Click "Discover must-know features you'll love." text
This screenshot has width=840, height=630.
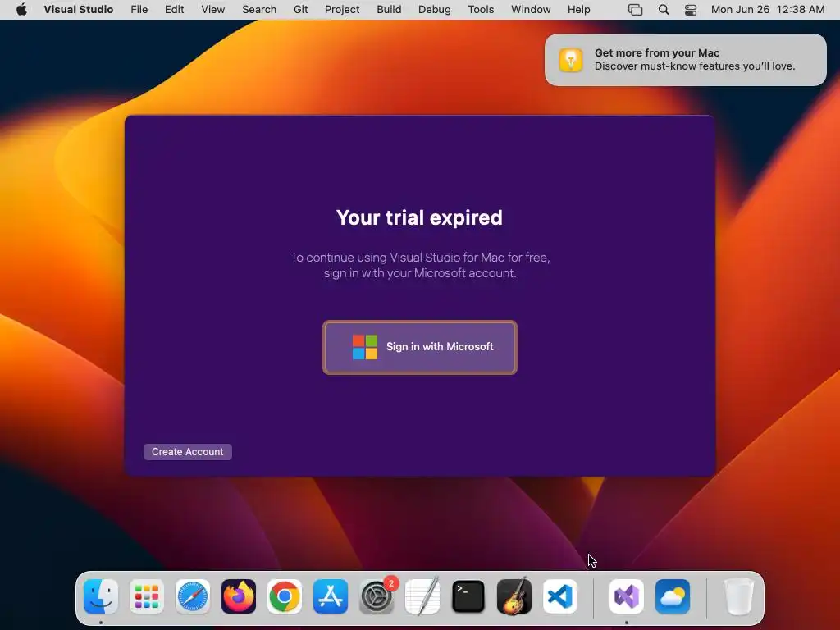coord(695,66)
